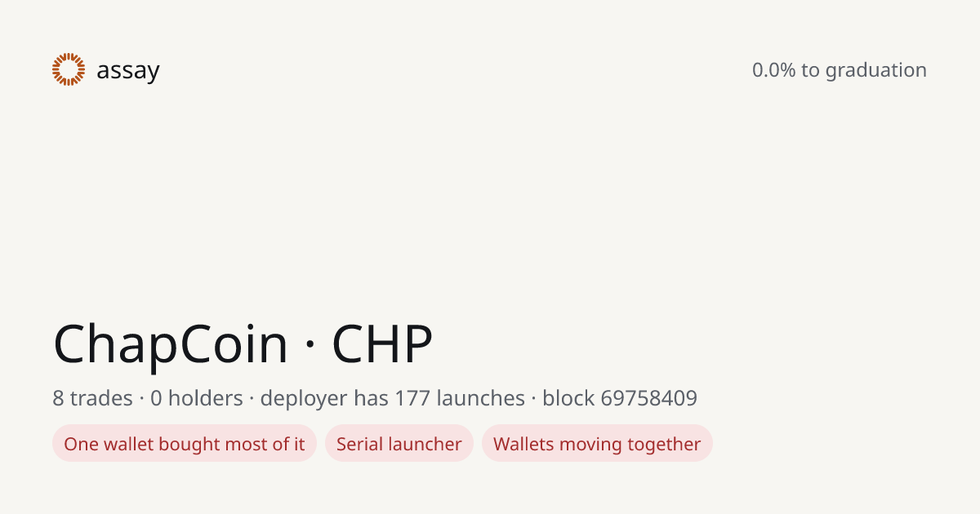Select the 0.0% to graduation status
This screenshot has height=514, width=980.
(x=839, y=70)
